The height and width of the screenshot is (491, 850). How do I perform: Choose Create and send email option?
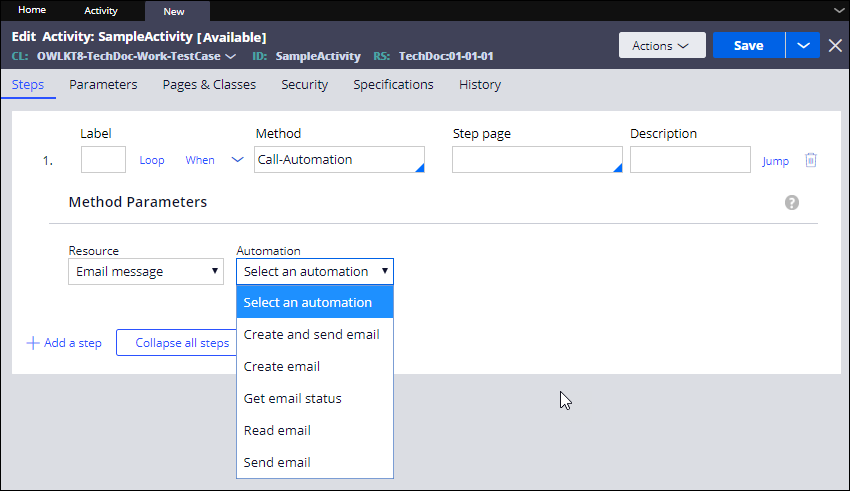click(312, 334)
